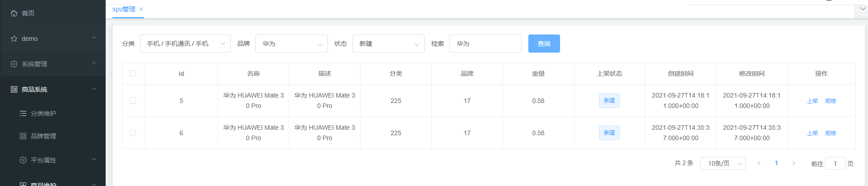This screenshot has height=186, width=868.
Task: Click the gear icon beside 平台属性
Action: coord(23,160)
